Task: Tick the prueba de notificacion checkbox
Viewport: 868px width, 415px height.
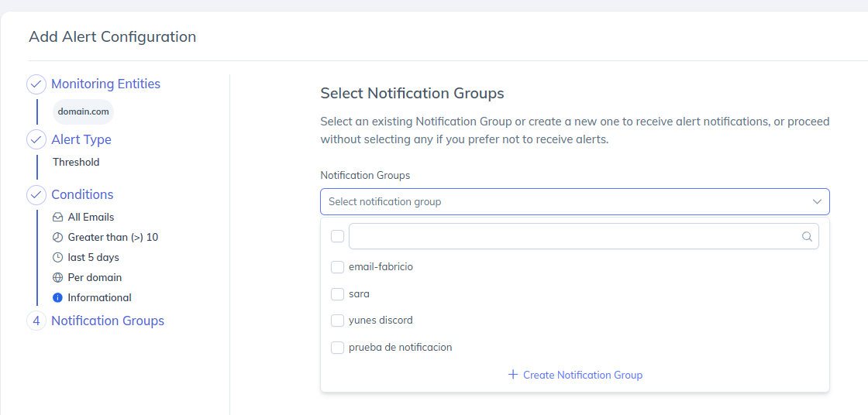Action: (337, 348)
